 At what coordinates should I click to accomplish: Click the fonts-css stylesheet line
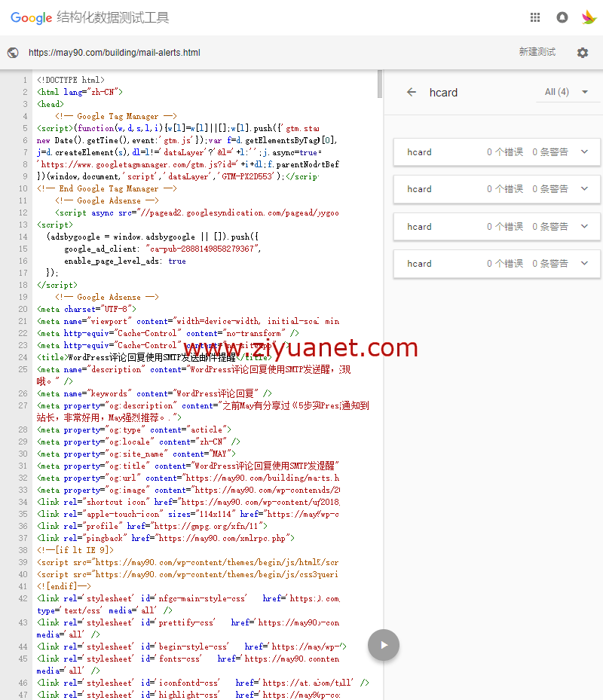[x=188, y=665]
